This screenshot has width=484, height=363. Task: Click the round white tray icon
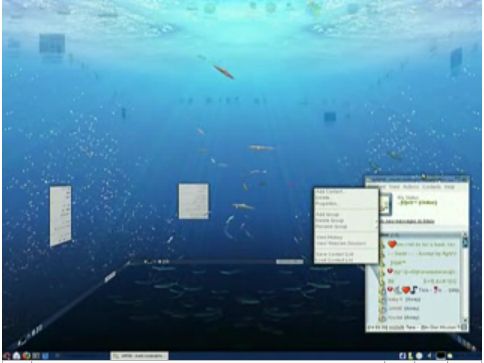point(419,356)
